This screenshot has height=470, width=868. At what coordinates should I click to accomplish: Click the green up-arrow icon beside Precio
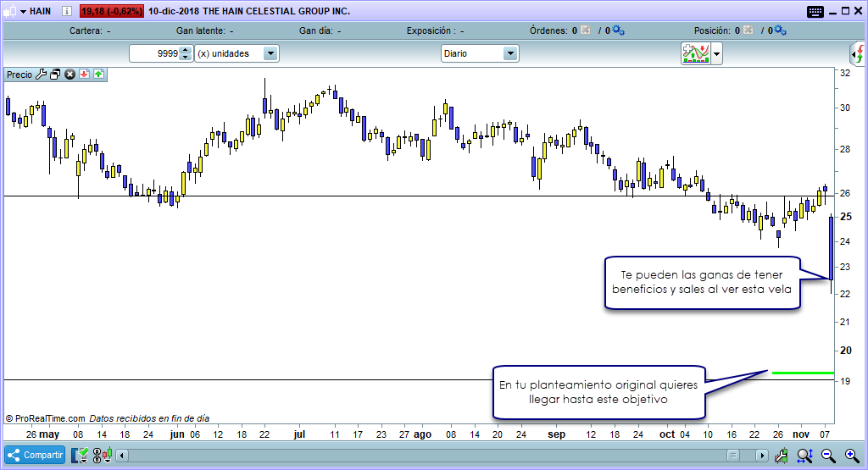pyautogui.click(x=98, y=75)
